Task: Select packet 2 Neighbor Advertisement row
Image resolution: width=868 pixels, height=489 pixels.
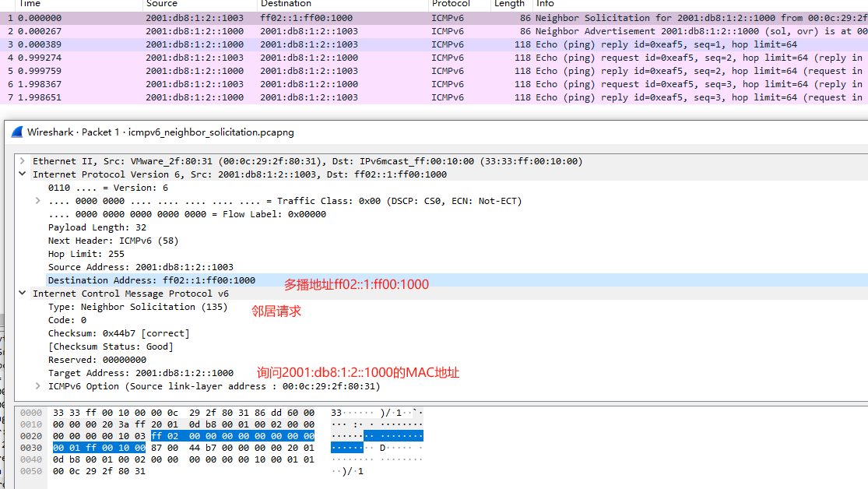Action: tap(311, 31)
